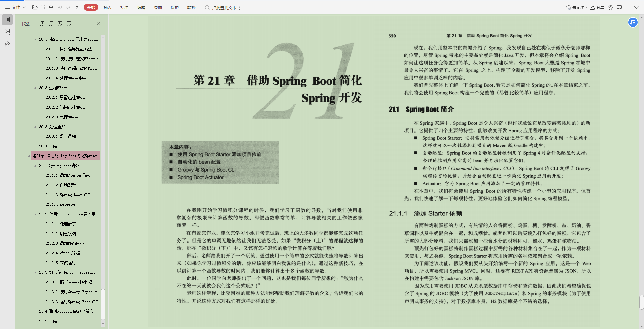This screenshot has width=644, height=329.
Task: Open the settings gear icon
Action: coord(610,7)
